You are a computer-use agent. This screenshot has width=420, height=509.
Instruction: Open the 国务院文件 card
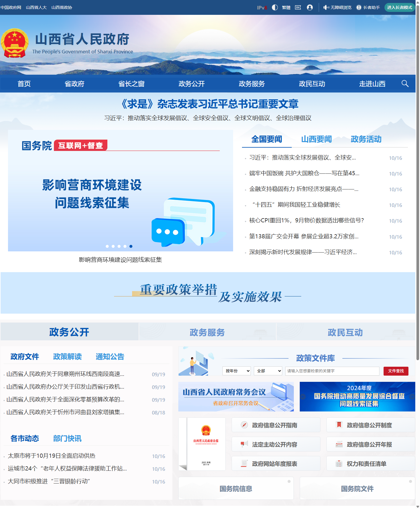coord(358,489)
